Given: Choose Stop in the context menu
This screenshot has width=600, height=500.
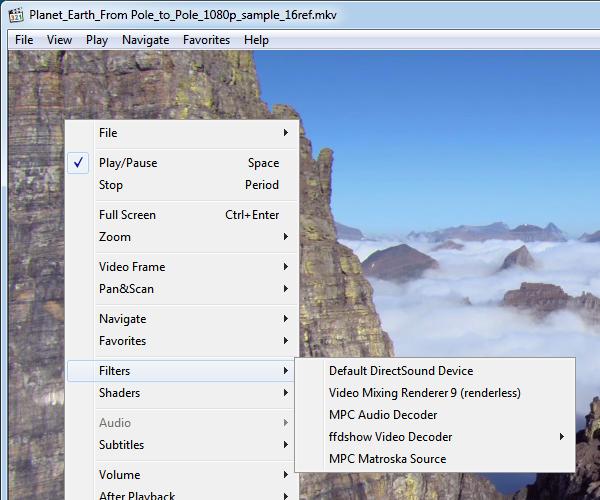Looking at the screenshot, I should tap(182, 185).
